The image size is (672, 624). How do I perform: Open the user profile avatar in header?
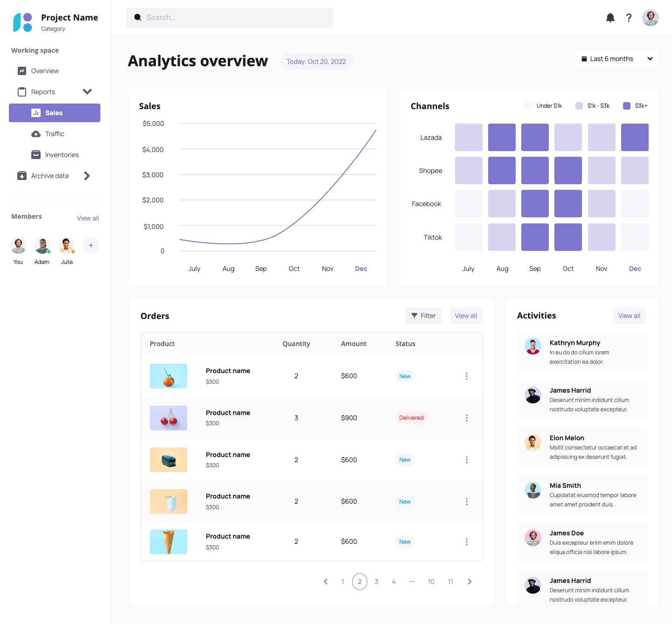[650, 18]
